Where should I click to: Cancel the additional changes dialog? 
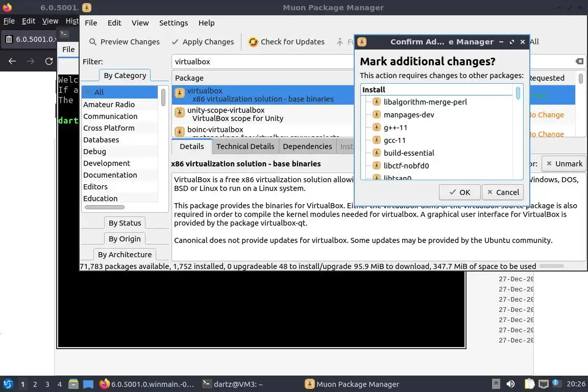pos(503,192)
